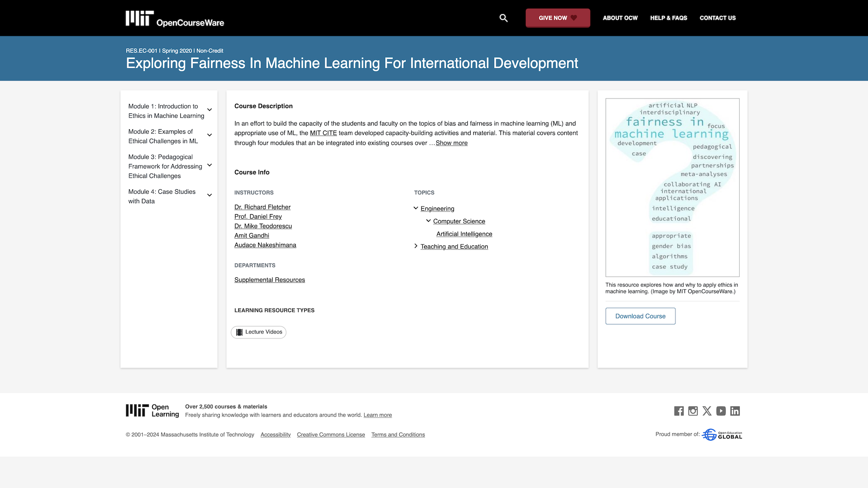Open the Artificial Intelligence topic link
This screenshot has height=488, width=868.
coord(464,234)
